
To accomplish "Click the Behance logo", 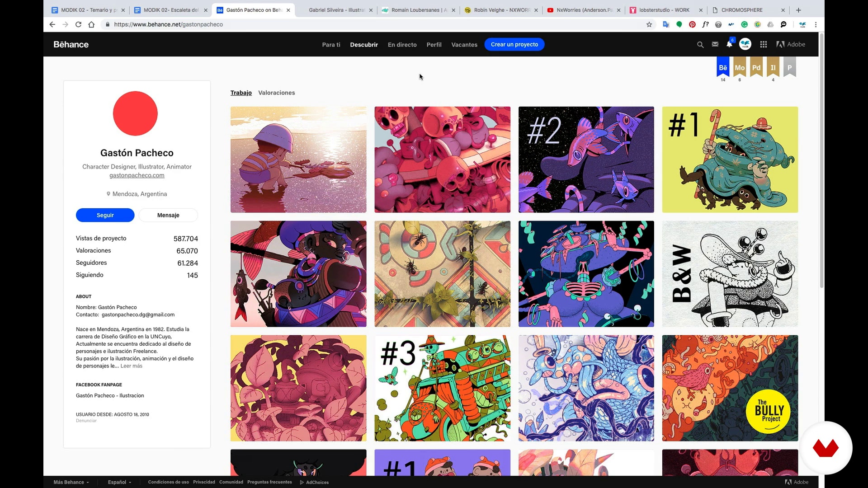I will point(71,44).
